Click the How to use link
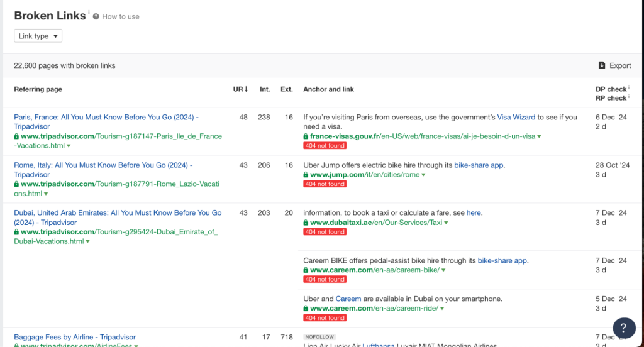Screen dimensions: 644x347 pos(120,17)
